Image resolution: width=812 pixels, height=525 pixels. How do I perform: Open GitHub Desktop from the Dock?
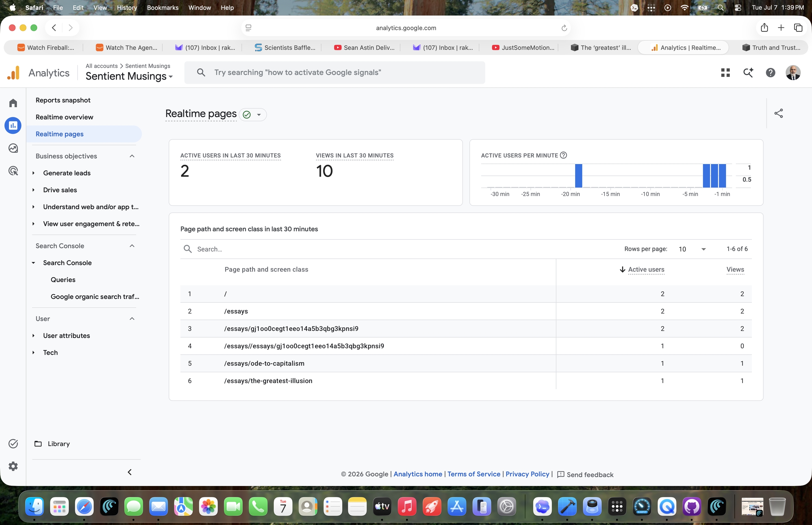[692, 506]
